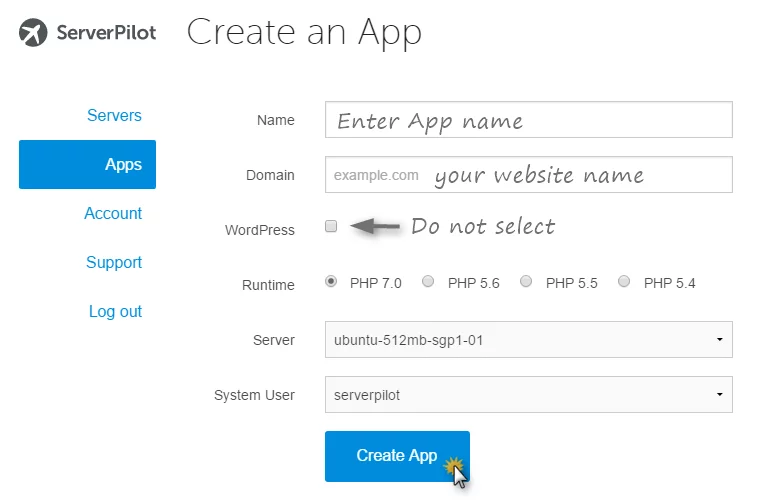Select the Apps sidebar item
773x503 pixels.
pos(87,164)
